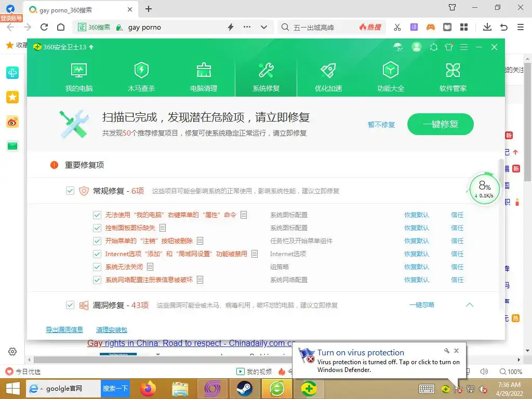Click 搜索一下 taskbar search button
This screenshot has height=399, width=532.
coord(115,389)
